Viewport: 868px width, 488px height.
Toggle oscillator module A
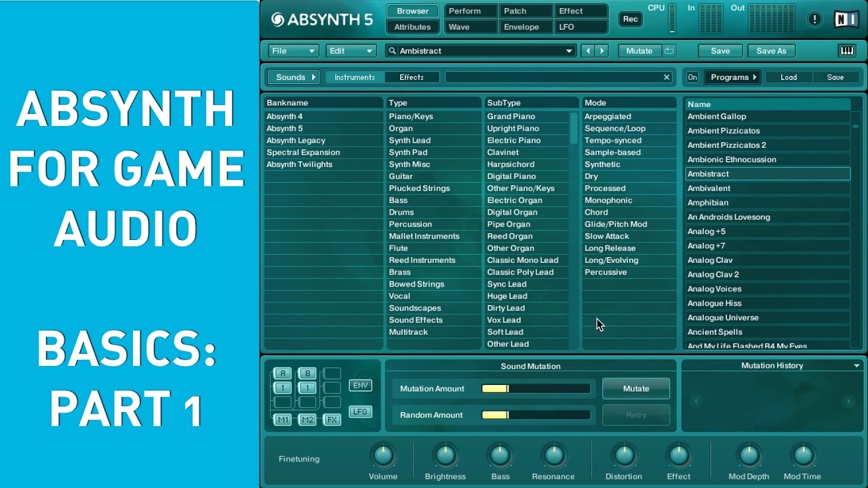(x=283, y=373)
